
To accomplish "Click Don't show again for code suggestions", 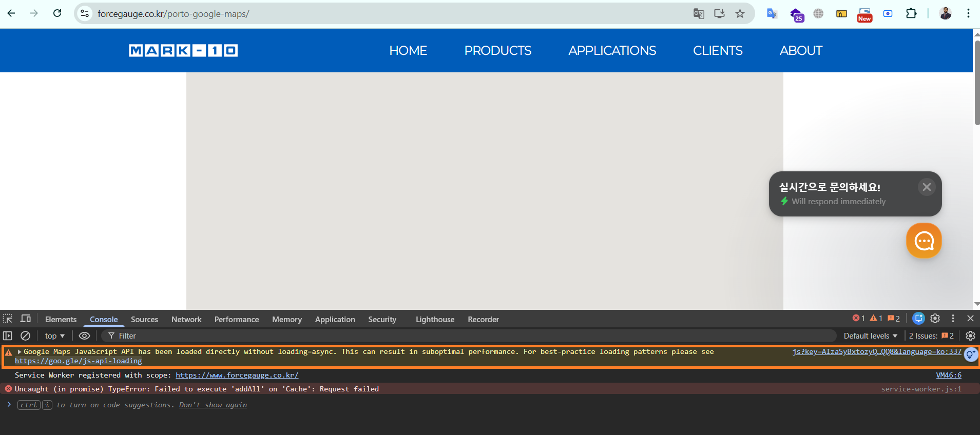I will point(213,405).
